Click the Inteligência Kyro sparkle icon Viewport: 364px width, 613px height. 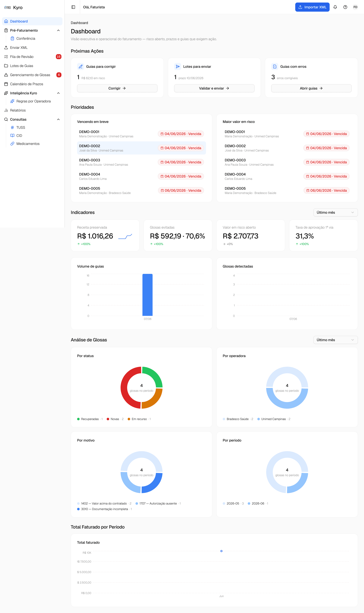[6, 93]
